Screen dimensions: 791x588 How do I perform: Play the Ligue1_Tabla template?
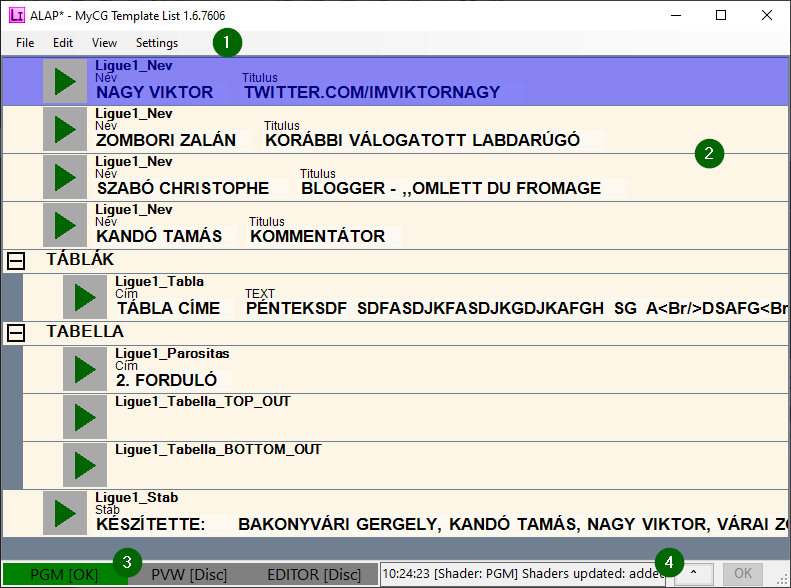pyautogui.click(x=85, y=298)
